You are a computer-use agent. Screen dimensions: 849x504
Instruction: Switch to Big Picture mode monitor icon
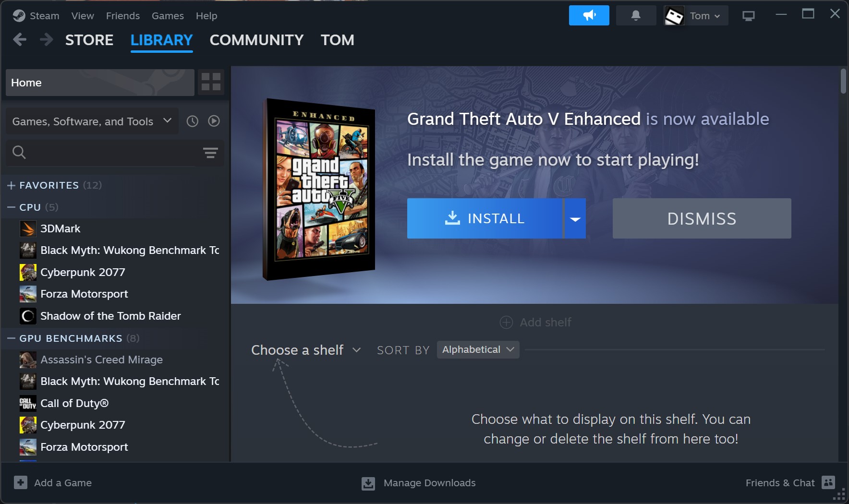click(748, 16)
